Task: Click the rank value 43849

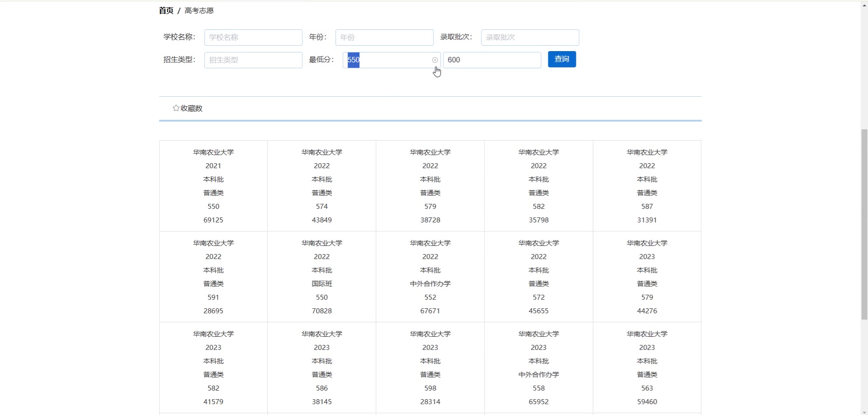Action: click(322, 220)
